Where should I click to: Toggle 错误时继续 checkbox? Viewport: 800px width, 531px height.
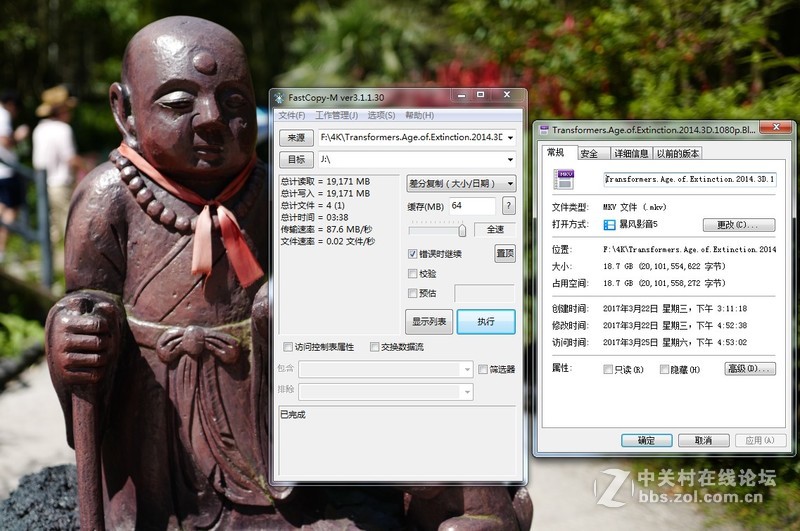(x=412, y=254)
